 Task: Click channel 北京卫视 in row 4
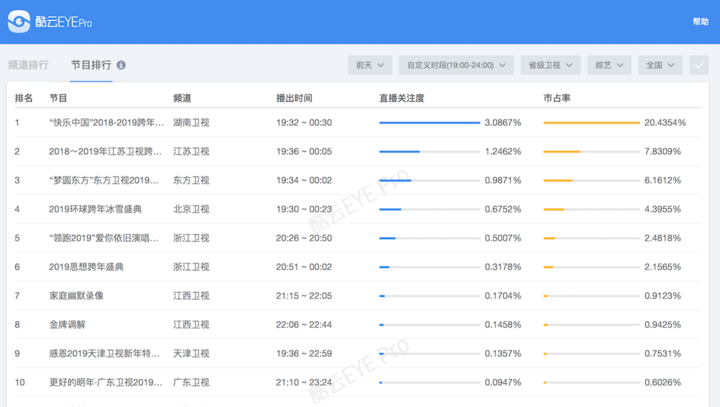coord(191,209)
